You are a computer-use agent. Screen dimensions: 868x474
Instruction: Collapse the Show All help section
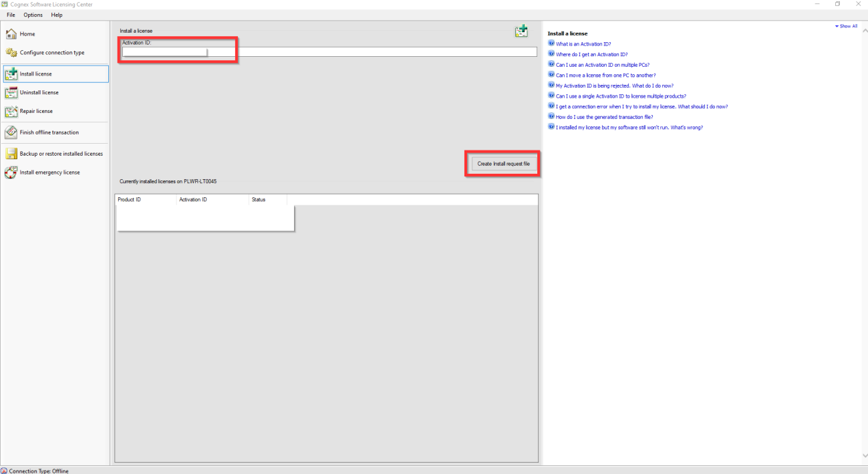846,25
